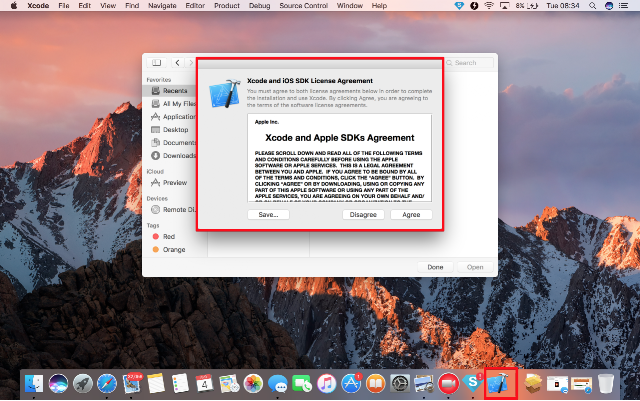
Task: Click the Search field in file browser
Action: 468,62
